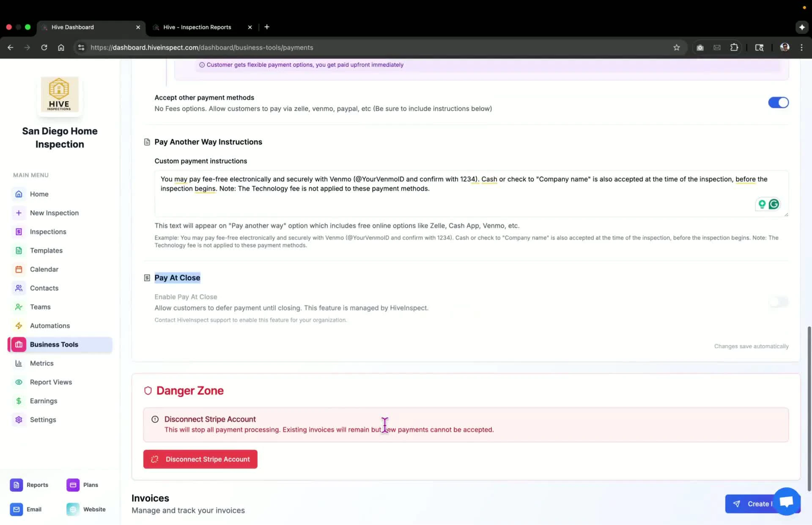
Task: Open a new browser tab
Action: 267,27
